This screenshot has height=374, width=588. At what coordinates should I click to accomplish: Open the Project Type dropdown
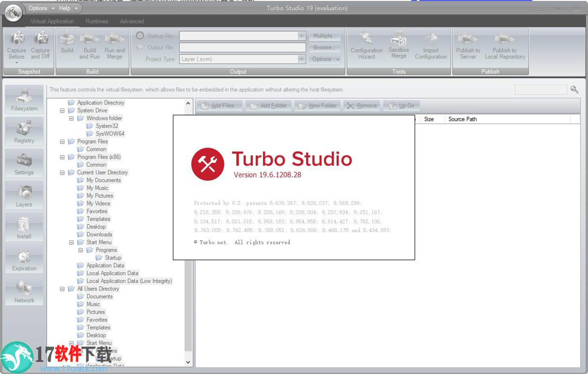coord(301,59)
